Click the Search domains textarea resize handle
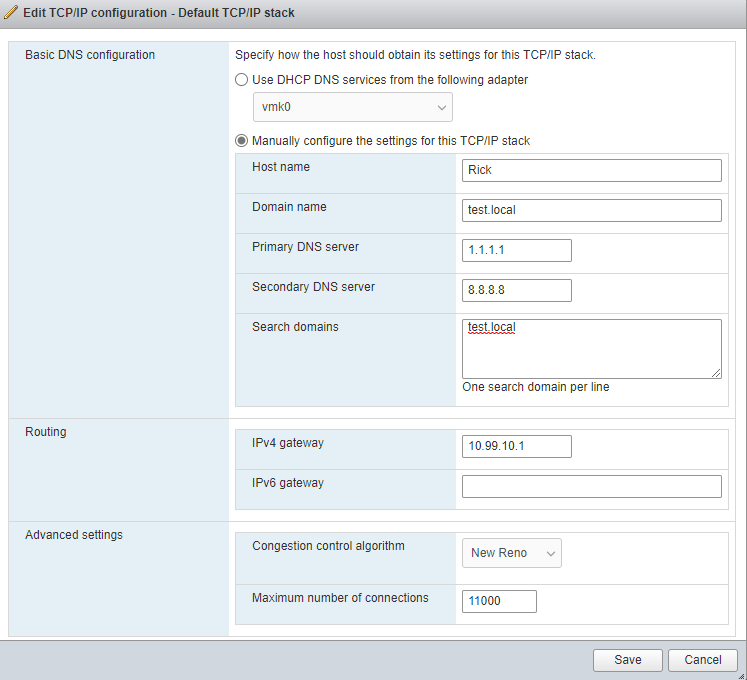 (x=716, y=373)
